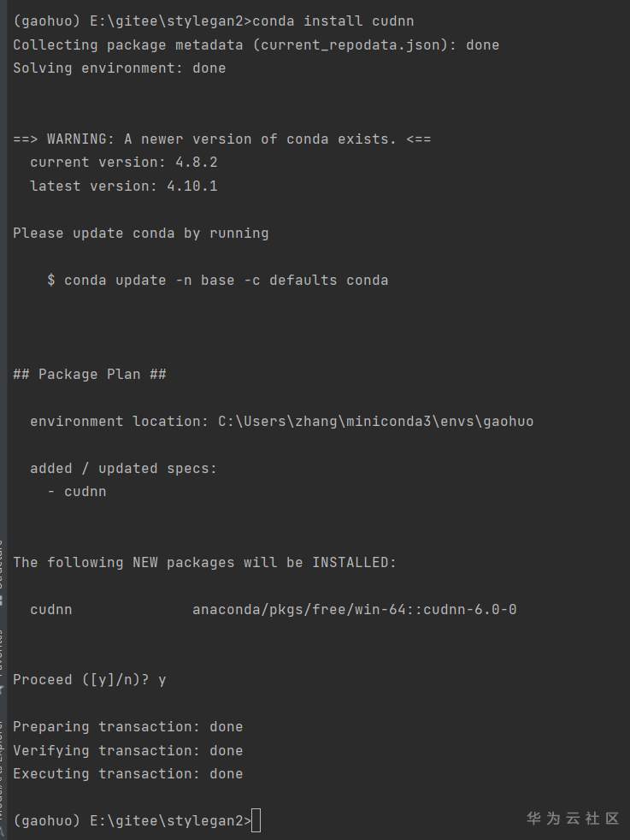This screenshot has width=630, height=840.
Task: Open the Favorites tool window tab
Action: pyautogui.click(x=2, y=654)
